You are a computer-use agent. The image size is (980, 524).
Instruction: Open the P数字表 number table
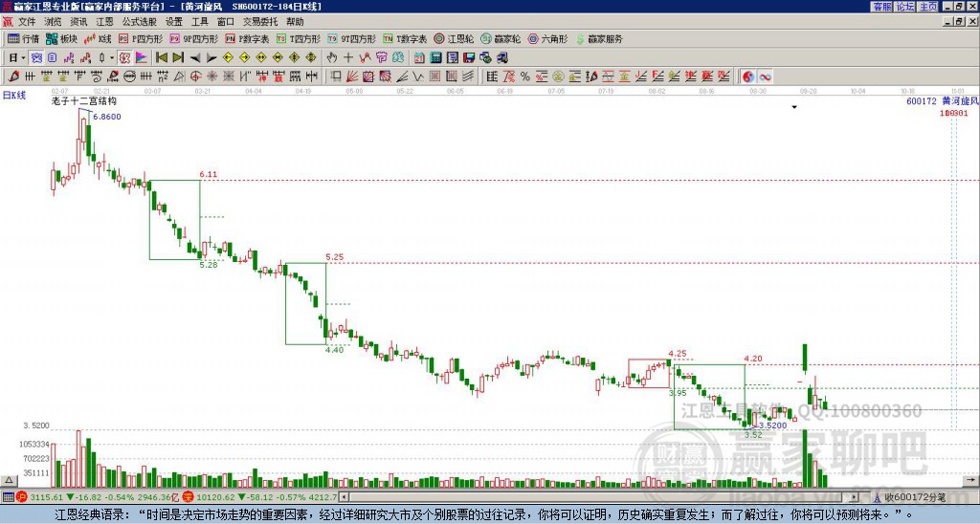[x=247, y=38]
